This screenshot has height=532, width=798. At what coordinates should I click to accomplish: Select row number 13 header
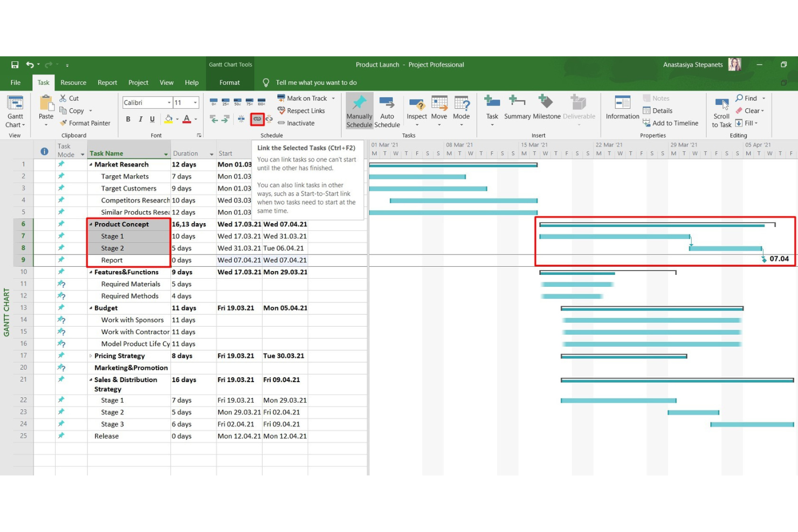23,308
